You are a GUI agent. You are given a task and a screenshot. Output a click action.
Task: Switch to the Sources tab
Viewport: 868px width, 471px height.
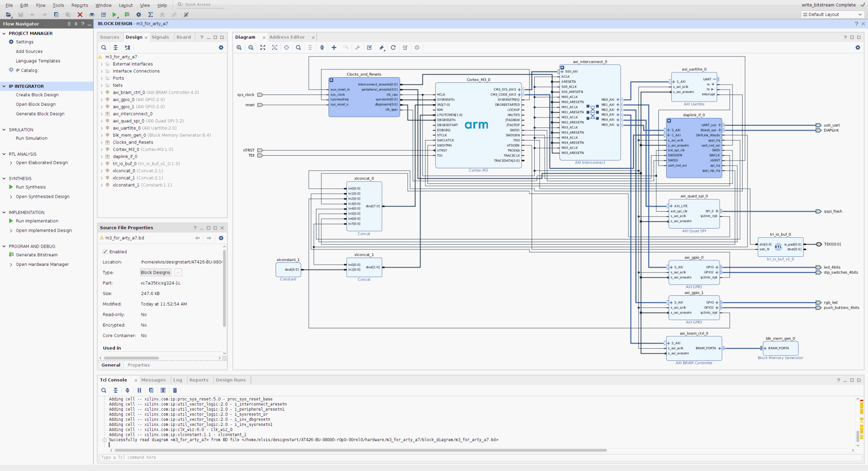(x=109, y=37)
